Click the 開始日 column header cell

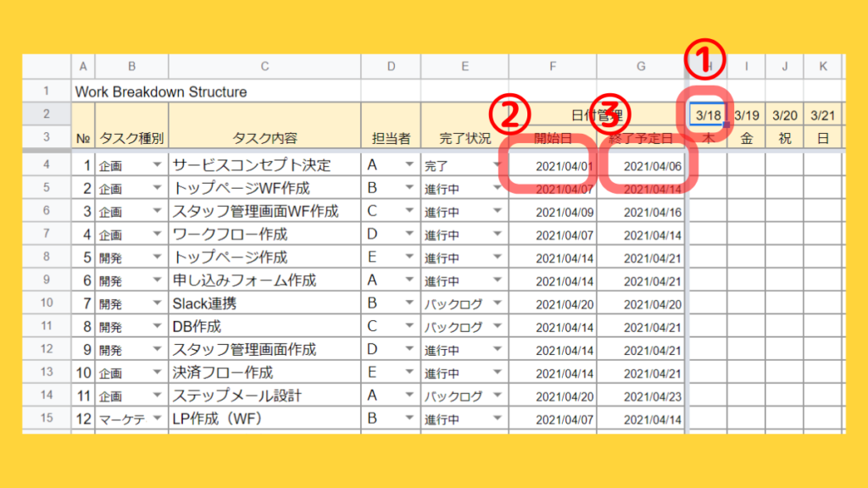552,136
